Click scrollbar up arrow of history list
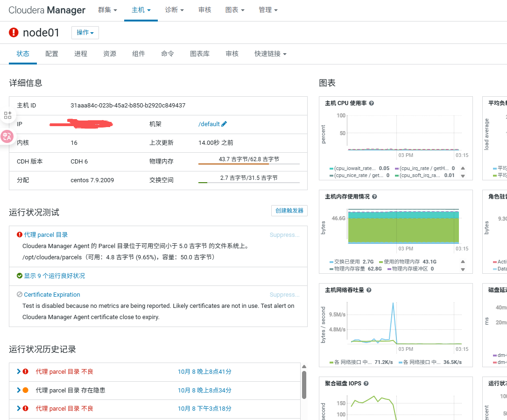507x420 pixels. tap(304, 367)
